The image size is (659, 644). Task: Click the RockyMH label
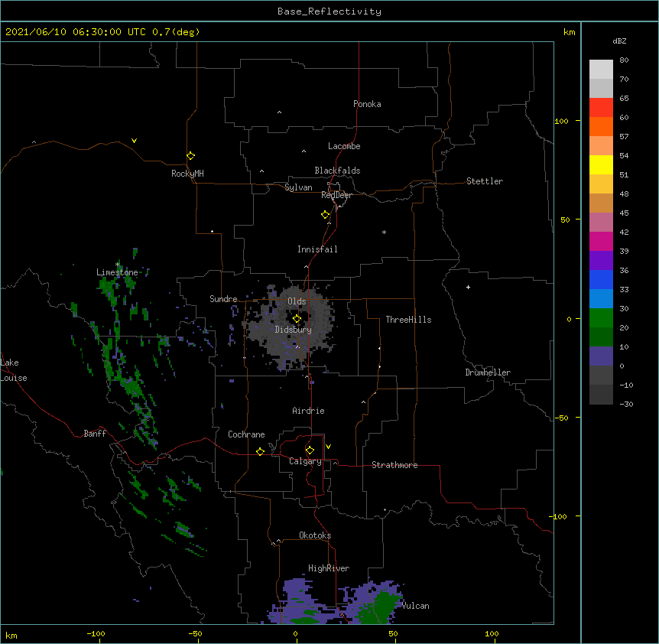point(187,174)
